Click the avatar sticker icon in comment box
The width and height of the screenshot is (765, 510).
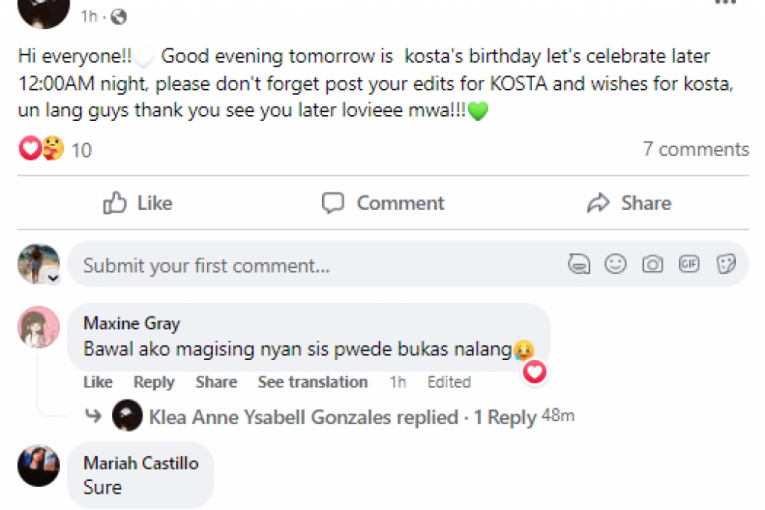pos(579,265)
